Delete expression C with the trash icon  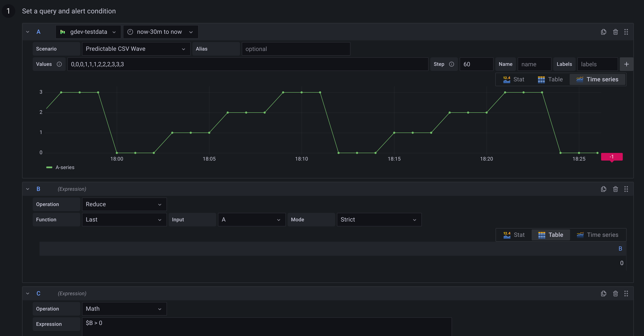click(x=616, y=294)
